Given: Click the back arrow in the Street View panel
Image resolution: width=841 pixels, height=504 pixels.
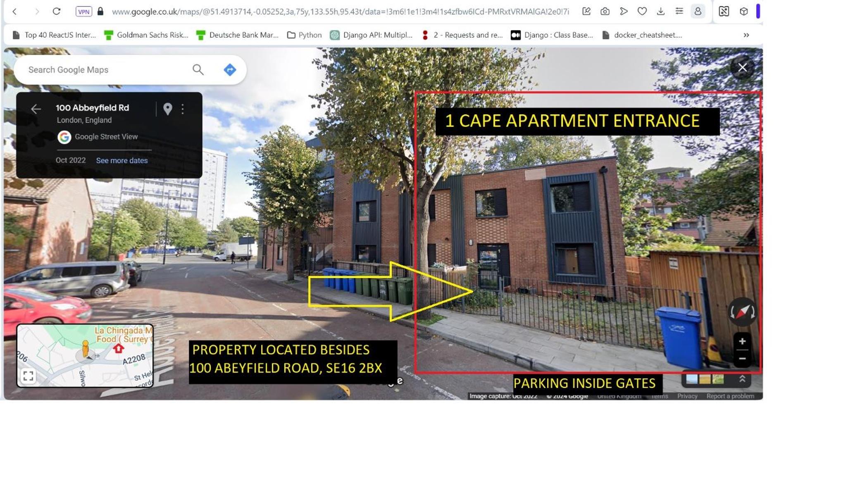Looking at the screenshot, I should [36, 109].
